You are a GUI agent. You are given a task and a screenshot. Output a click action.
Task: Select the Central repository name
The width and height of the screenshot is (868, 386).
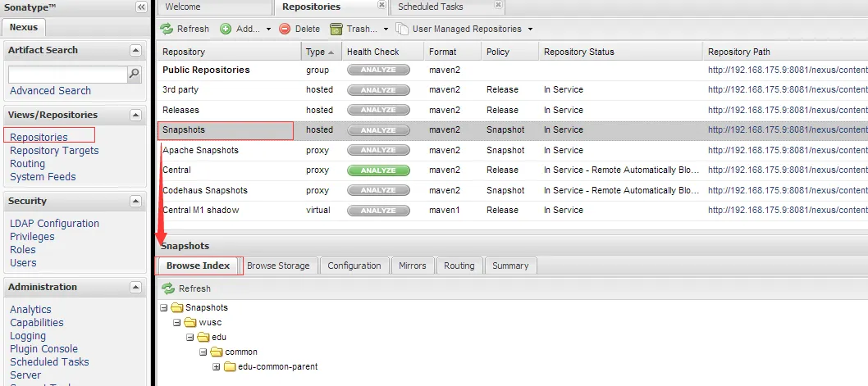point(176,170)
